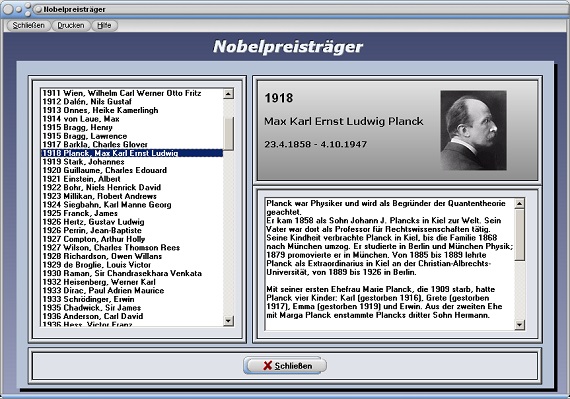Image resolution: width=570 pixels, height=399 pixels.
Task: Select 1920 Guillaume, Charles Edouard
Action: (x=132, y=170)
